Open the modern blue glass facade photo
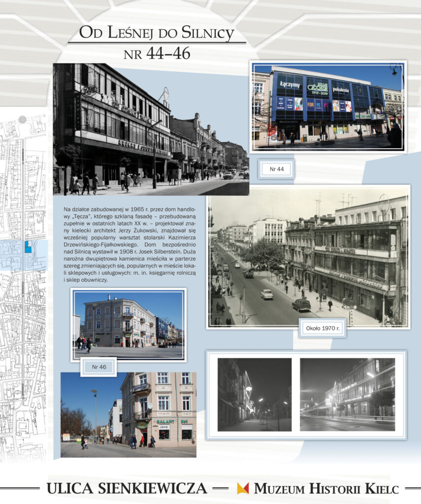This screenshot has width=421, height=504. coord(328,107)
